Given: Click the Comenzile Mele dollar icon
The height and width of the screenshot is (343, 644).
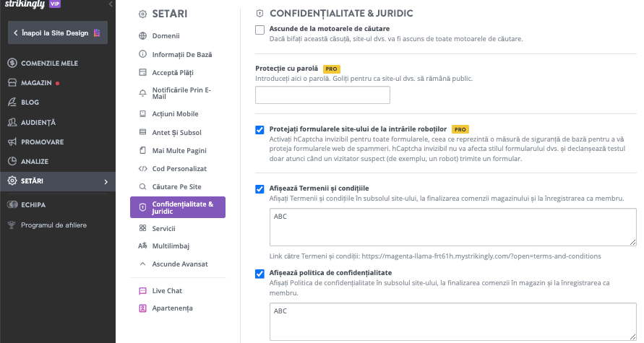Looking at the screenshot, I should pos(12,64).
